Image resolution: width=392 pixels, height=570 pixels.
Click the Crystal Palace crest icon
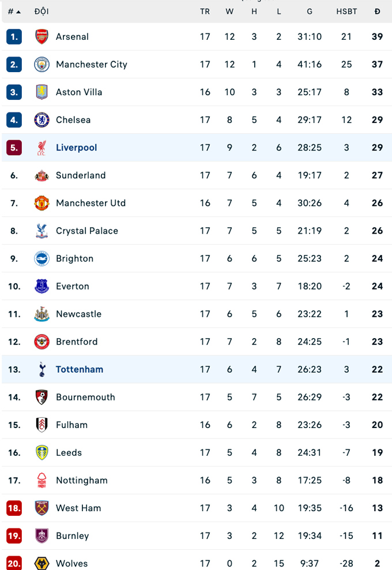coord(42,231)
